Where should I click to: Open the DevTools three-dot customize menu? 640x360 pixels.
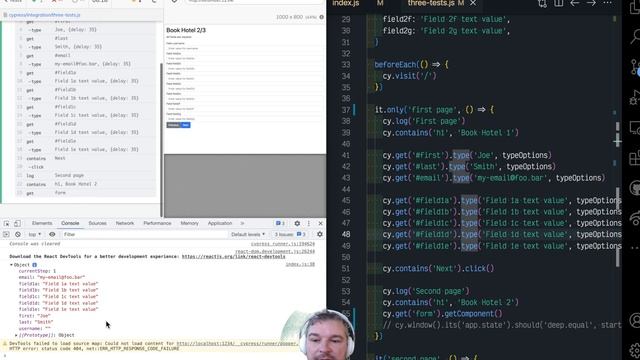[x=309, y=224]
